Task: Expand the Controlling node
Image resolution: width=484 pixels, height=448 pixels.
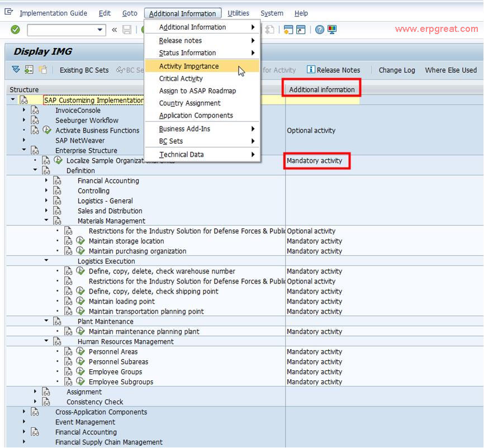Action: point(46,190)
